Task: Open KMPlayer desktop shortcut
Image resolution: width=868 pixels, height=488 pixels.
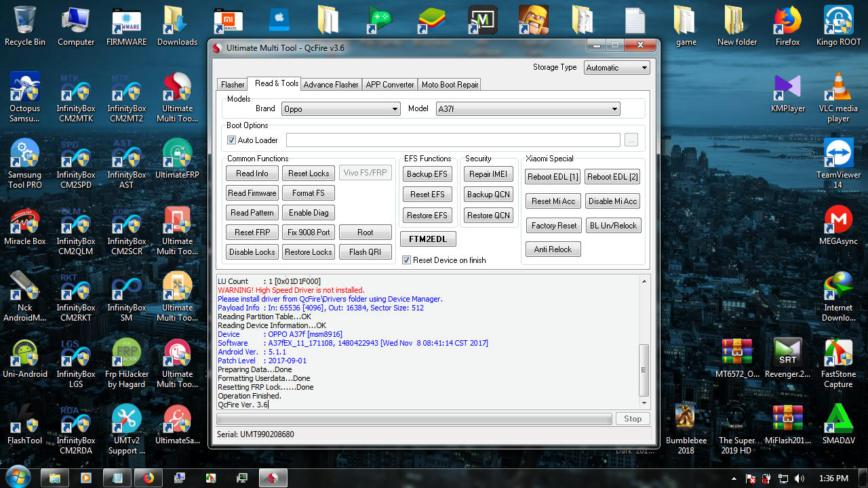Action: (788, 92)
